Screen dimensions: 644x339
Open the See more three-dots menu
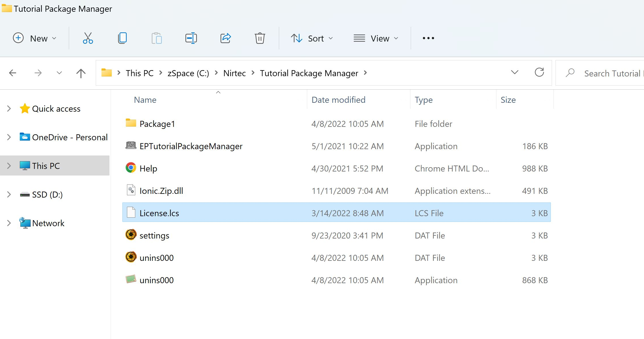[428, 38]
